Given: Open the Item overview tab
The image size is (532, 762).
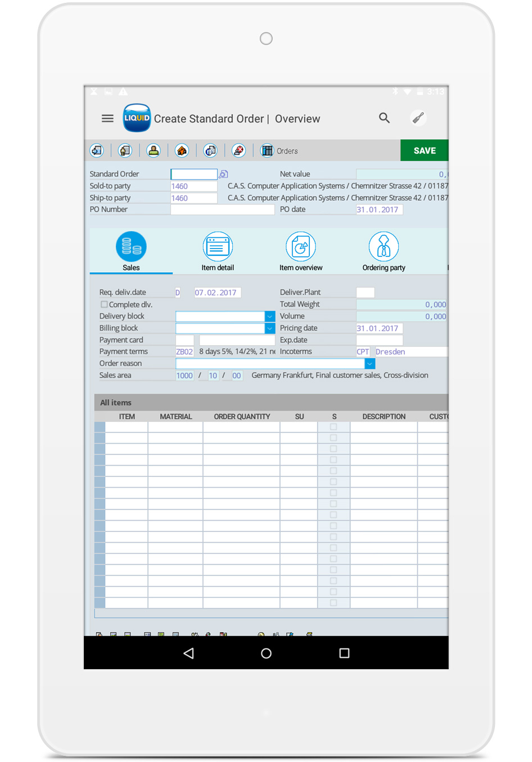Looking at the screenshot, I should 301,252.
